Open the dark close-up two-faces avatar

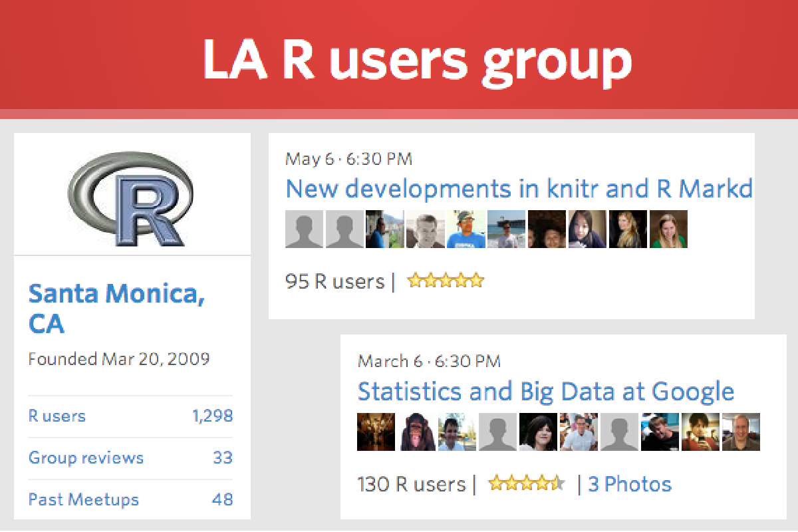(547, 229)
